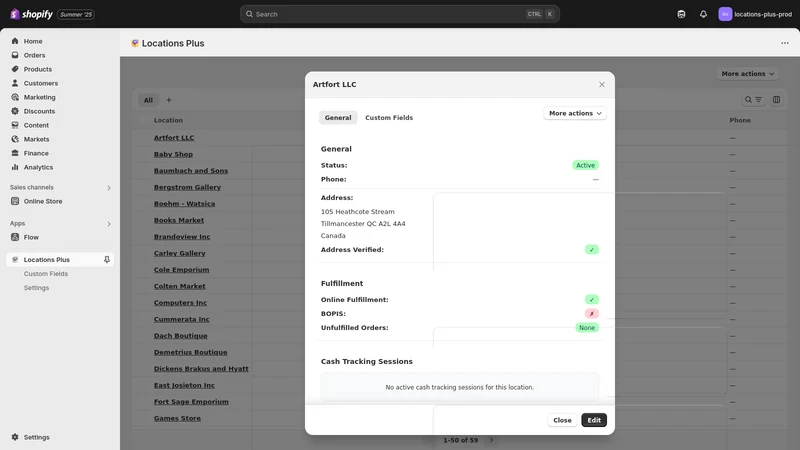Click the Edit button
Viewport: 800px width, 450px height.
(594, 420)
